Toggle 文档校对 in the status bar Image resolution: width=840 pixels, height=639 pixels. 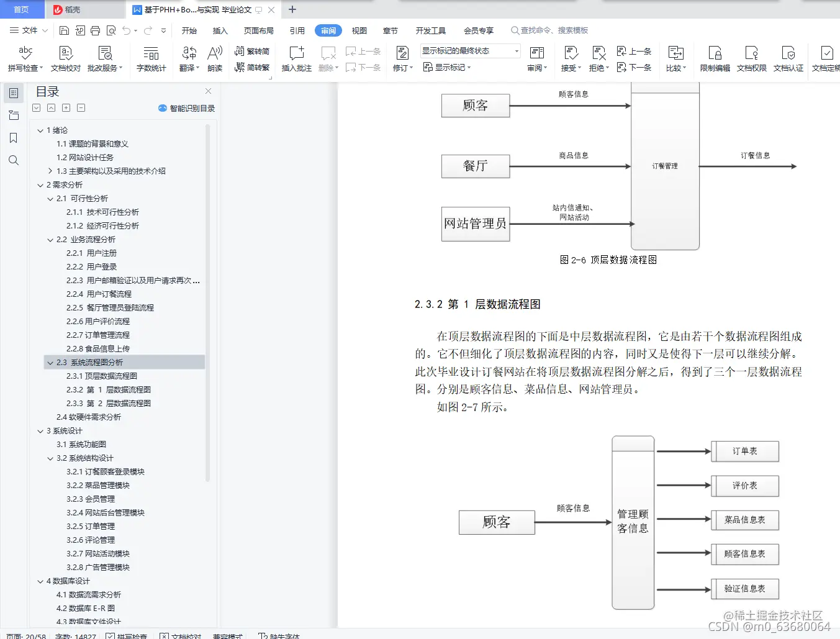click(x=180, y=636)
